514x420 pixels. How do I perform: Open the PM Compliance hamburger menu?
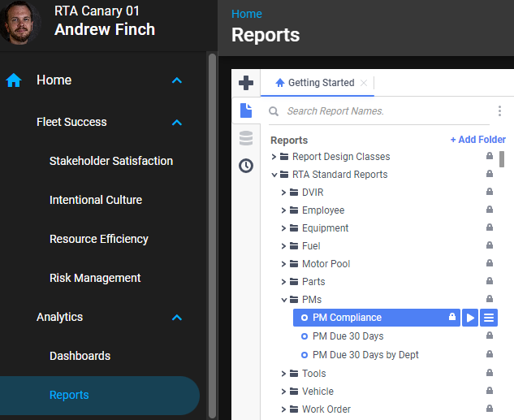point(488,318)
